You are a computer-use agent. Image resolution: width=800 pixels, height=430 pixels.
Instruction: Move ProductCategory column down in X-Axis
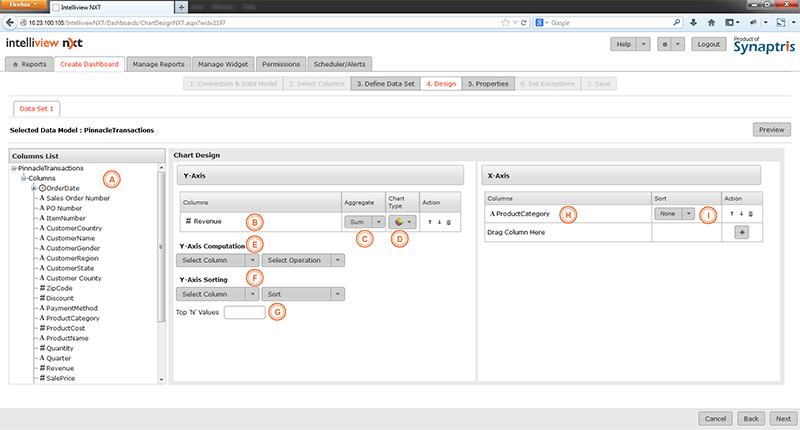click(x=741, y=214)
